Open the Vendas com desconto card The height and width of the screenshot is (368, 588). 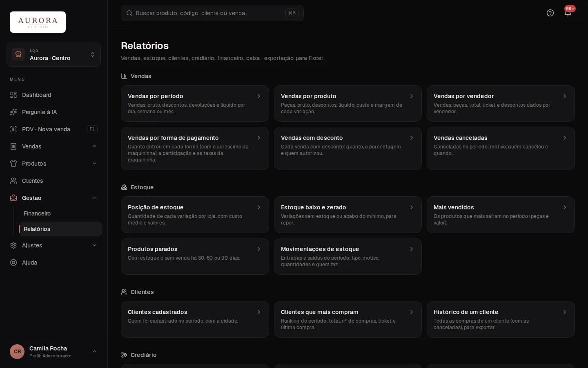click(348, 148)
